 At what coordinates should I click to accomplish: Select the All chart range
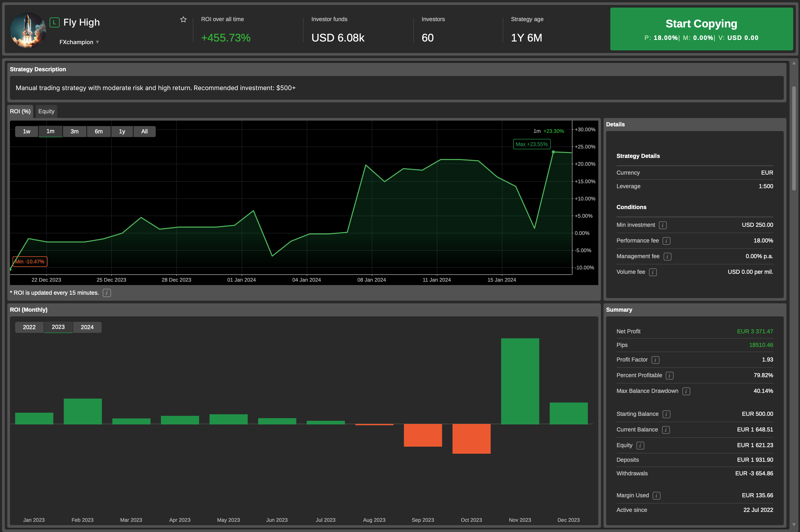144,131
